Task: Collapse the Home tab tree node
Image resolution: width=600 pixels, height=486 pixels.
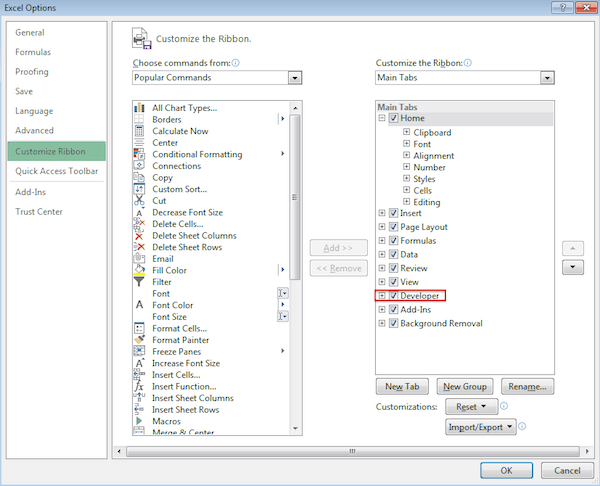Action: click(x=382, y=119)
